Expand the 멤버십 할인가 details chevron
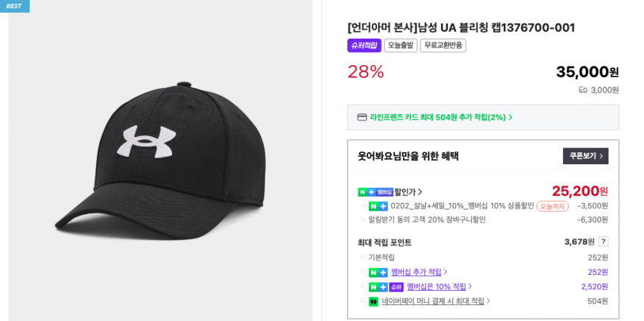Screen dimensions: 644x321 420,192
